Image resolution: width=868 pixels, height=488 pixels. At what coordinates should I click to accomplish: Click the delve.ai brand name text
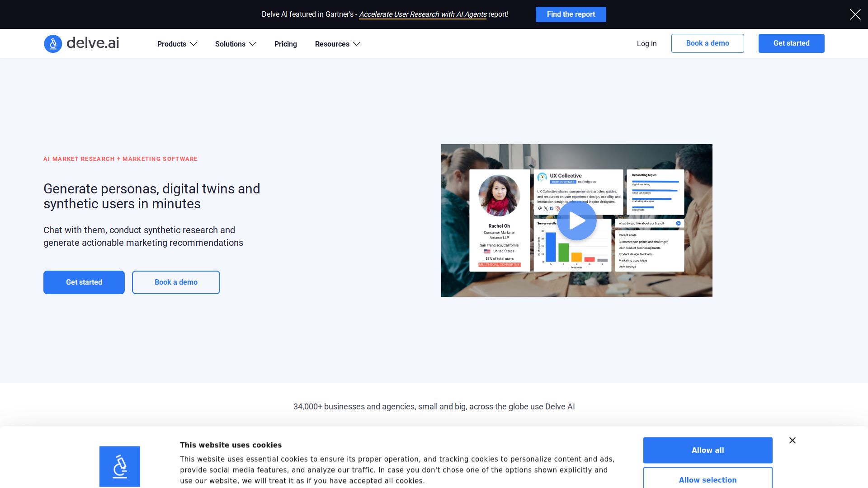[93, 43]
